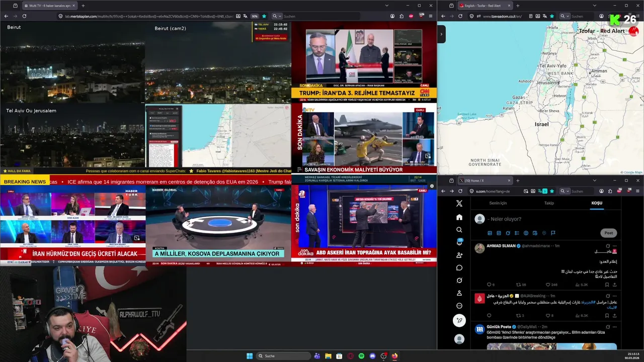Reload the Multi TV browser page
Viewport: 644px width, 362px height.
click(24, 16)
